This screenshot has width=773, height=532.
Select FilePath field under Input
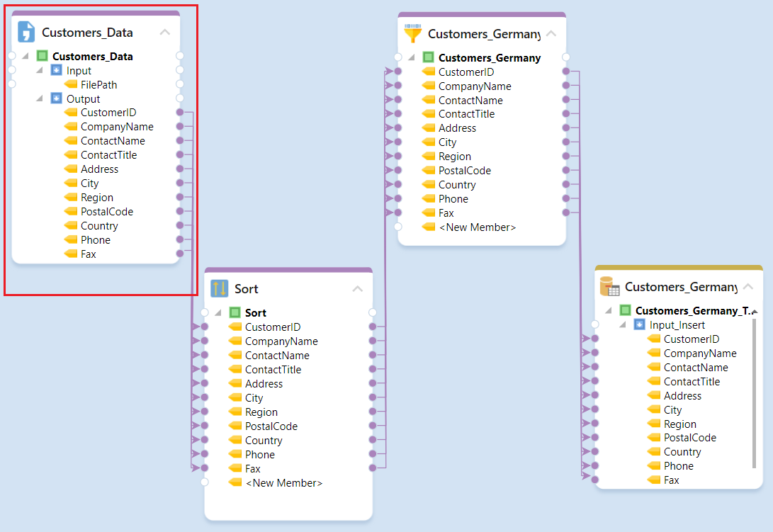pyautogui.click(x=98, y=85)
